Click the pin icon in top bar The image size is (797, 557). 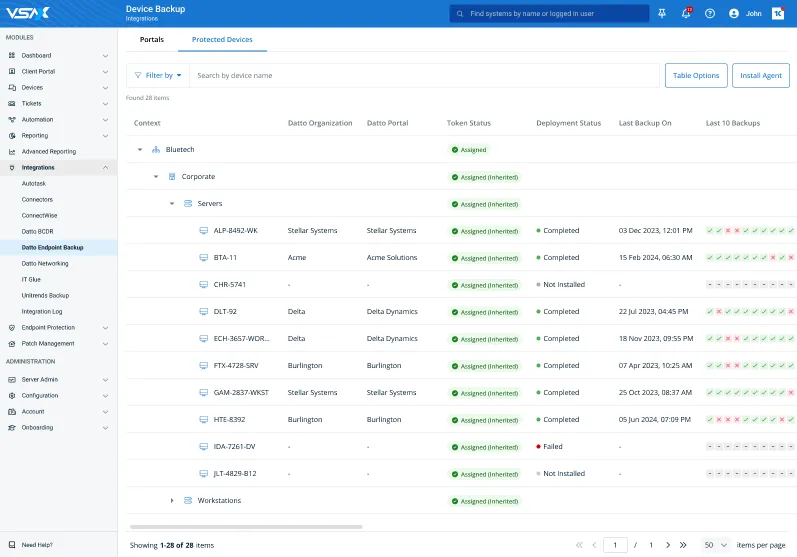click(x=662, y=14)
